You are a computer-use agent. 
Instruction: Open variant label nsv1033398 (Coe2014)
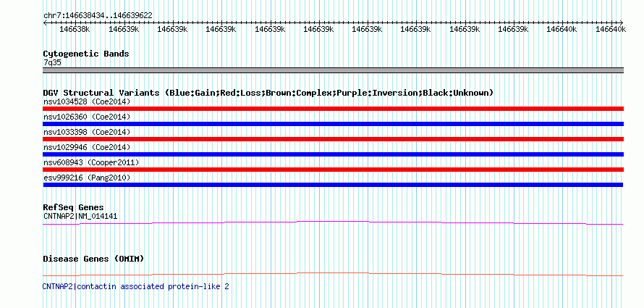point(87,132)
